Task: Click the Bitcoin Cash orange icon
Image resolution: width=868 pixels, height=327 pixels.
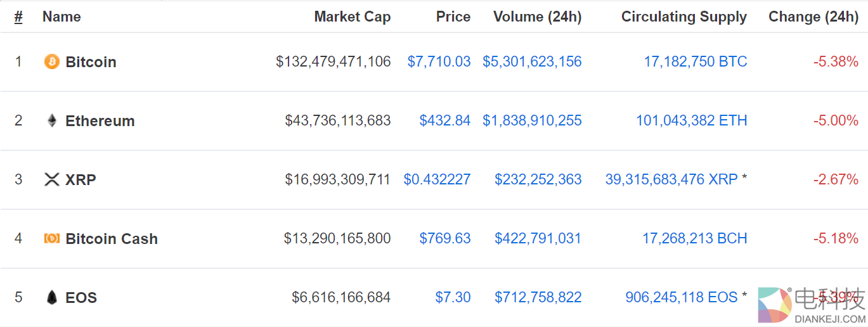Action: coord(51,238)
